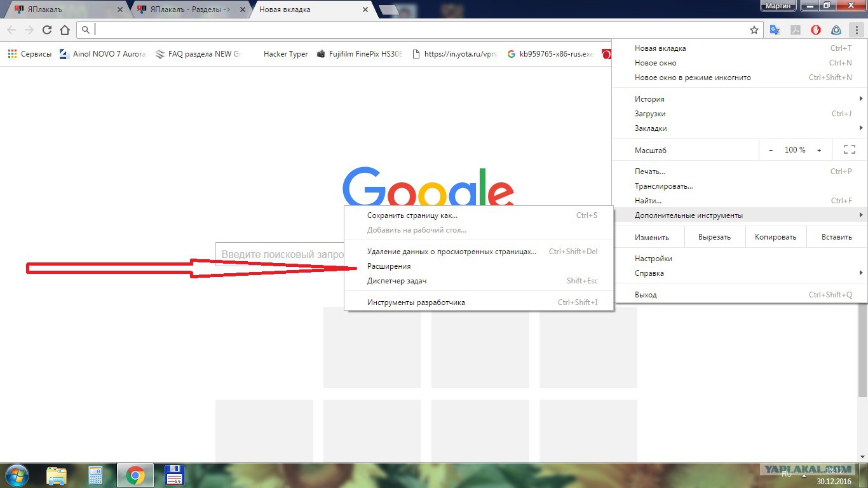Open Новое окно в режиме инкогнито
The width and height of the screenshot is (868, 488).
[740, 78]
